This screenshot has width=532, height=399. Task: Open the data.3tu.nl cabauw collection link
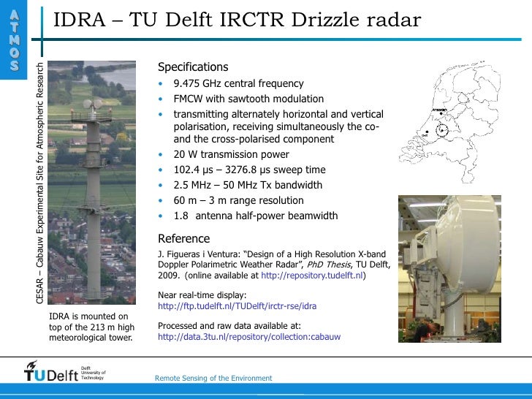[x=249, y=337]
